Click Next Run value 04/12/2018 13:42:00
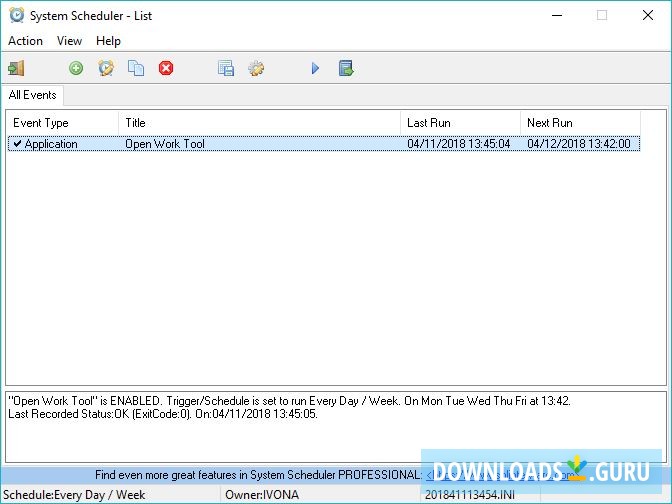The image size is (672, 504). pos(579,144)
